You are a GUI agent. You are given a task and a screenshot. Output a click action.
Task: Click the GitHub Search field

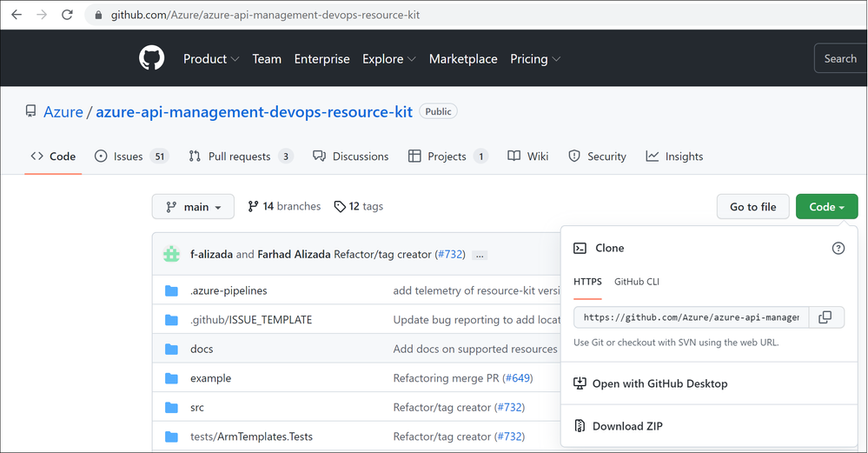pos(839,59)
